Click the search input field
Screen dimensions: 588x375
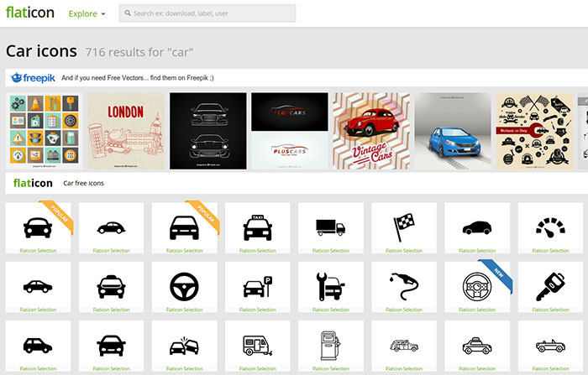(207, 13)
